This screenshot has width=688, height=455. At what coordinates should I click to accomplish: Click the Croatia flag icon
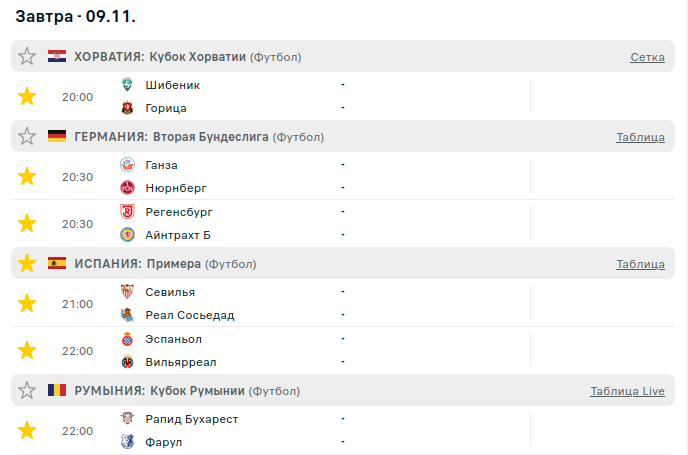pos(57,57)
